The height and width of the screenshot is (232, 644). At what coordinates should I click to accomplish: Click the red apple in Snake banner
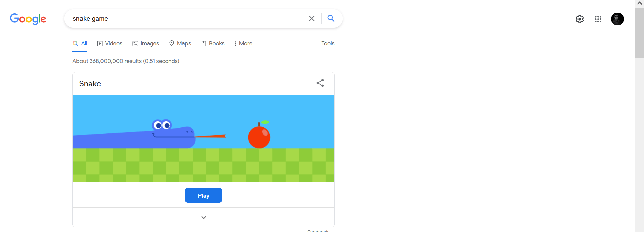pos(259,135)
